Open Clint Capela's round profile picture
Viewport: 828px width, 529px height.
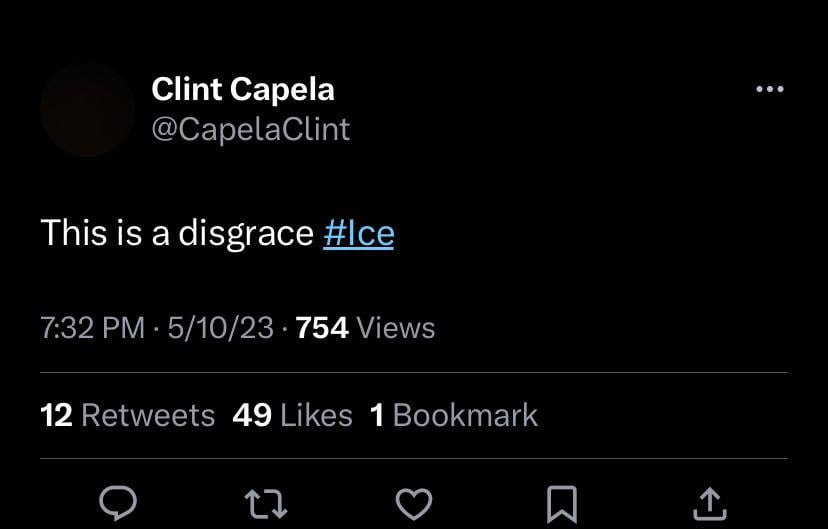tap(87, 109)
